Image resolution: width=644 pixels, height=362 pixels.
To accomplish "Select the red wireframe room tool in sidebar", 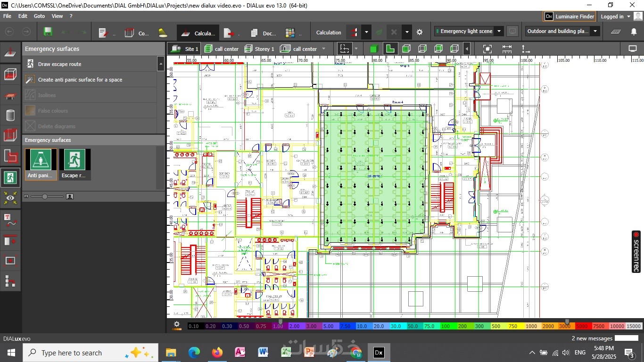I will [10, 74].
